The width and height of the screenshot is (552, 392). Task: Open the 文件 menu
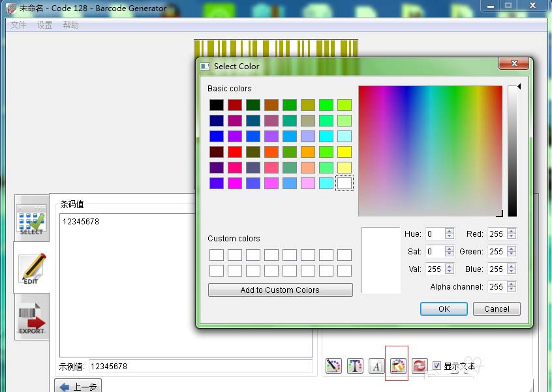[18, 25]
